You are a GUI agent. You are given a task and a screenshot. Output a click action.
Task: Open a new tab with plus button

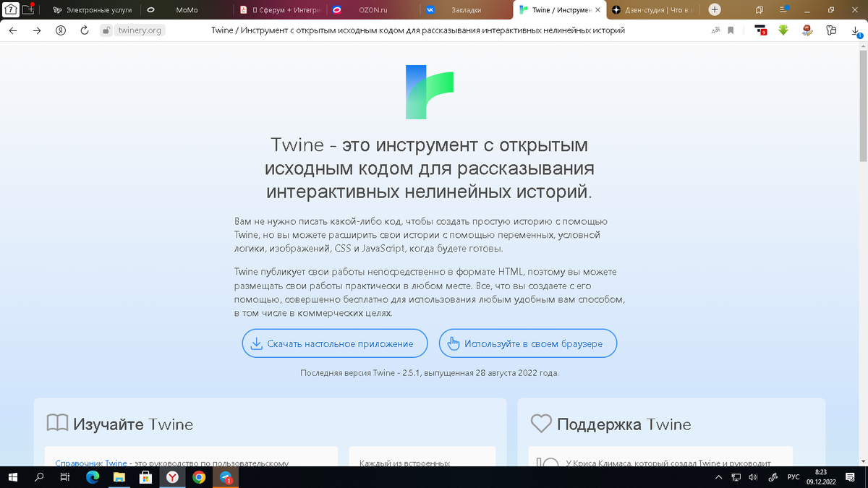tap(715, 9)
